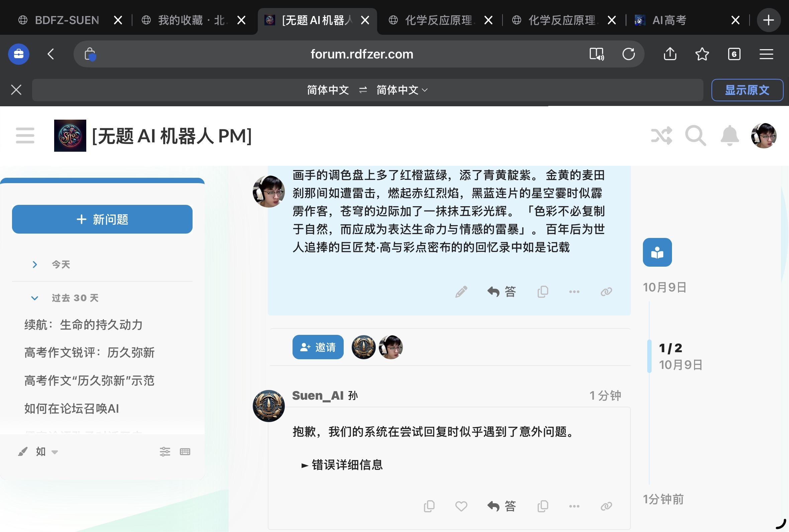This screenshot has height=532, width=789.
Task: Toggle the keyboard icon in sidebar footer
Action: click(185, 451)
